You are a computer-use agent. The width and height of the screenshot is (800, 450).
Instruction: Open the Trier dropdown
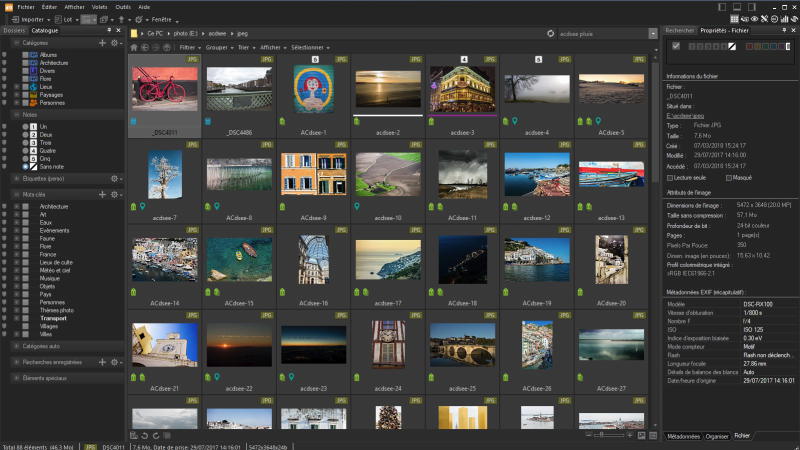point(246,47)
